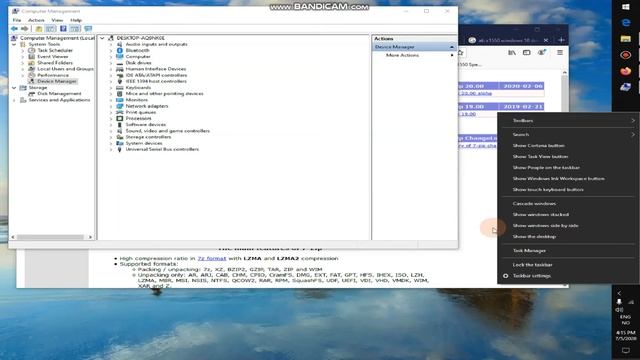Open Toolbars submenu in taskbar context menu
This screenshot has height=360, width=640.
[568, 120]
